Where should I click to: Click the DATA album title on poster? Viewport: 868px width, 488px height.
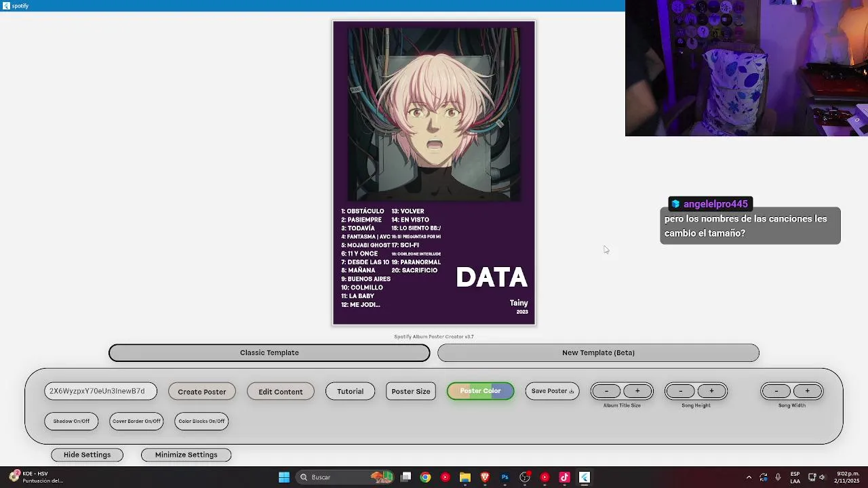(492, 277)
